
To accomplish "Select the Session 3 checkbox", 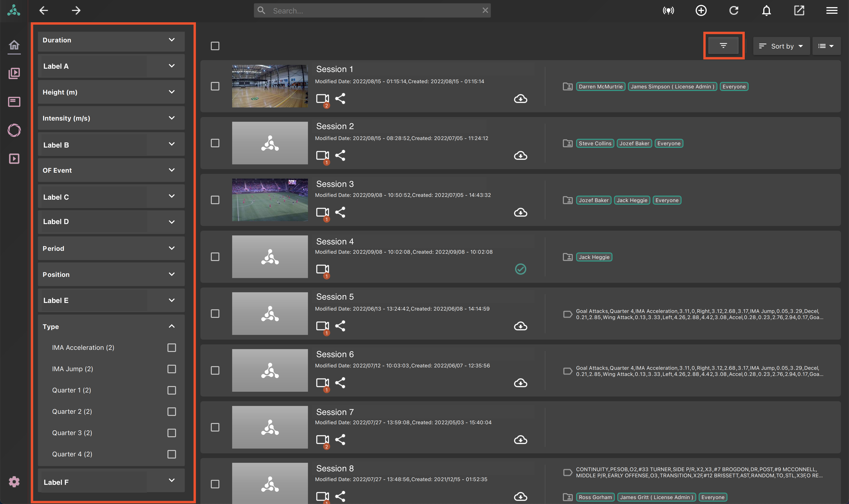I will click(215, 200).
